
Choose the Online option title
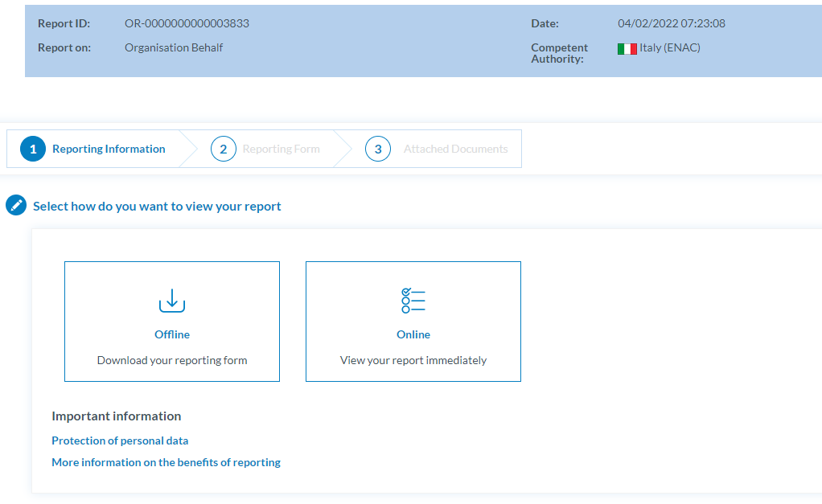coord(413,334)
